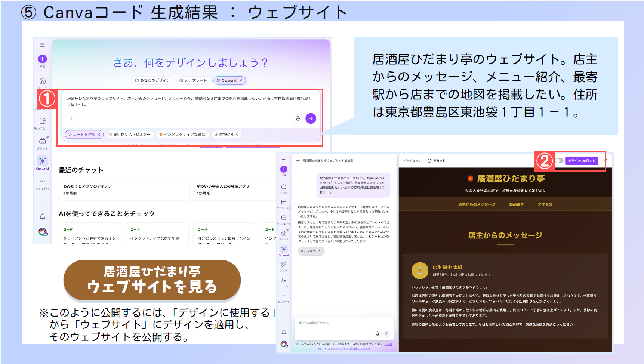Open the フィードバックして再提出してもらう link
This screenshot has height=364, width=644.
click(349, 349)
